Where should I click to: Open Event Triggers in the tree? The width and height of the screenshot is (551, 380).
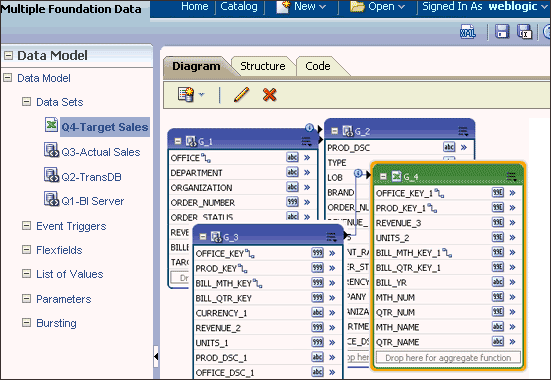pyautogui.click(x=71, y=226)
